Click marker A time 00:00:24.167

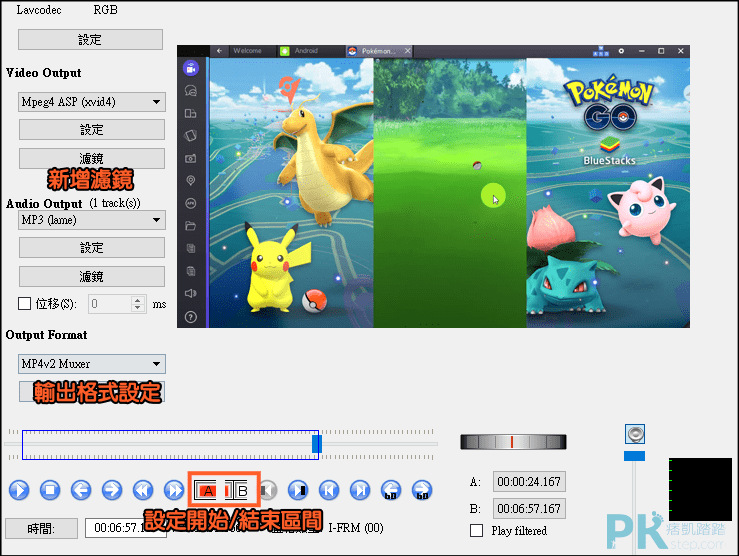point(529,482)
